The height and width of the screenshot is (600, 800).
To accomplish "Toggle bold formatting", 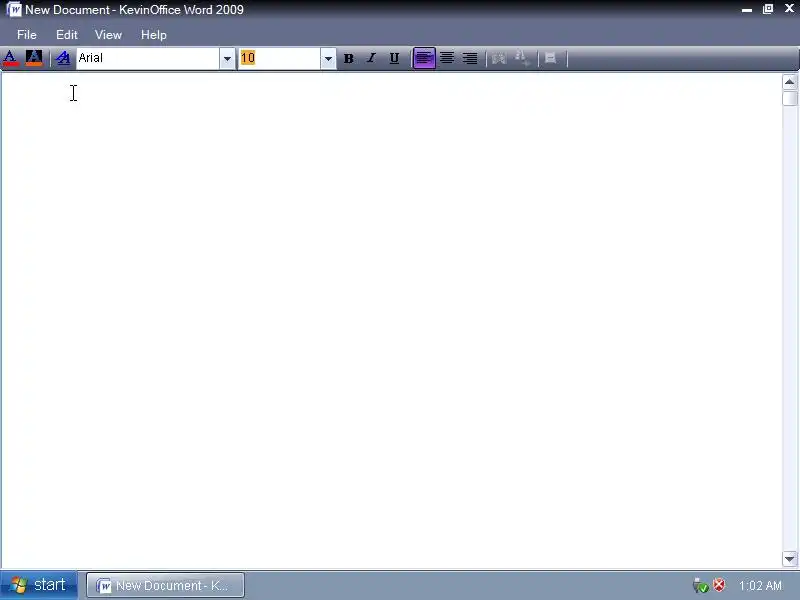I will (348, 59).
